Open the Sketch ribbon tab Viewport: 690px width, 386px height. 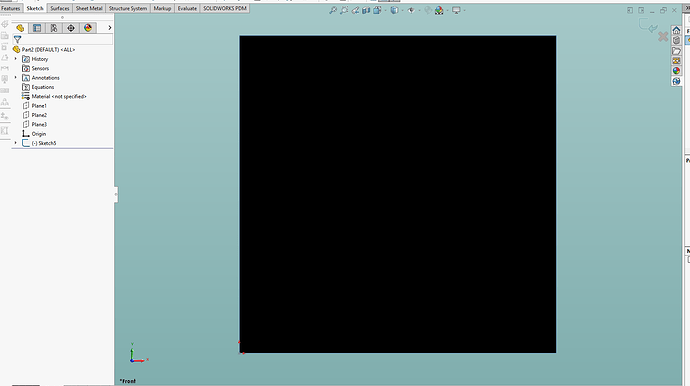pos(35,8)
